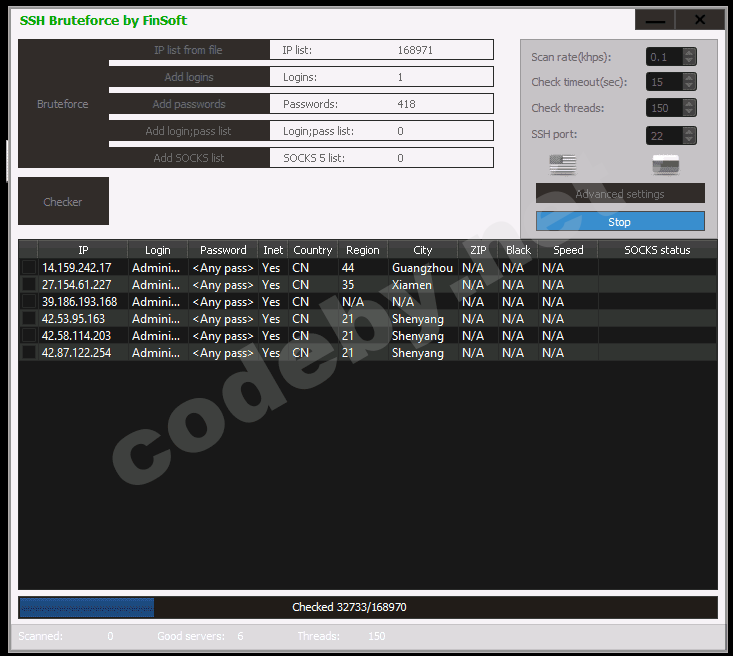Decrease Scan rate with the down arrow
Image resolution: width=733 pixels, height=656 pixels.
(689, 61)
